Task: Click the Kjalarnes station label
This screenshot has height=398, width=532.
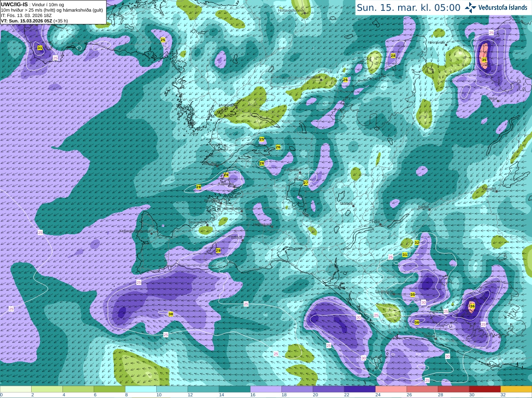Action: pos(226,184)
